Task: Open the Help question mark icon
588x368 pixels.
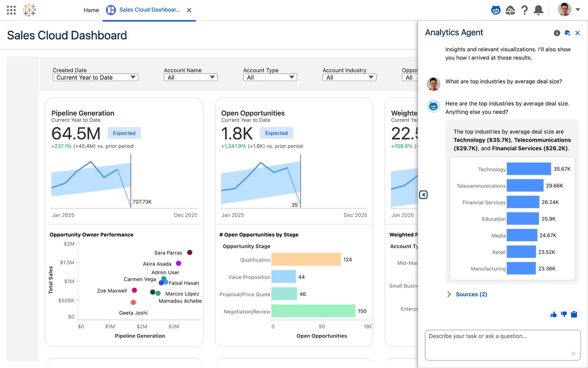Action: click(524, 10)
